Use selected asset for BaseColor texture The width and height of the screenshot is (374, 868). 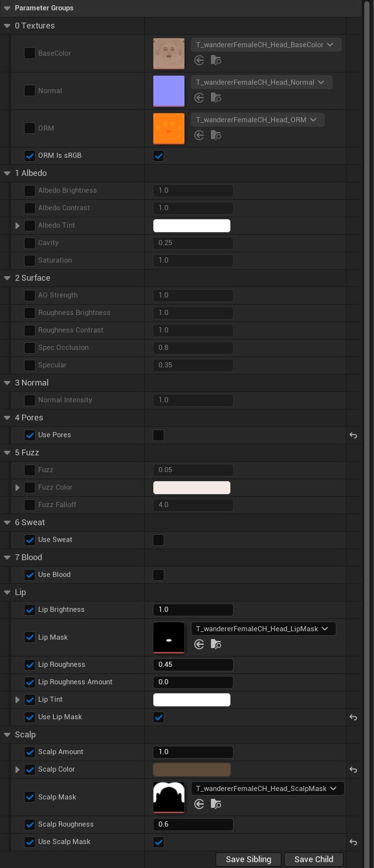199,60
